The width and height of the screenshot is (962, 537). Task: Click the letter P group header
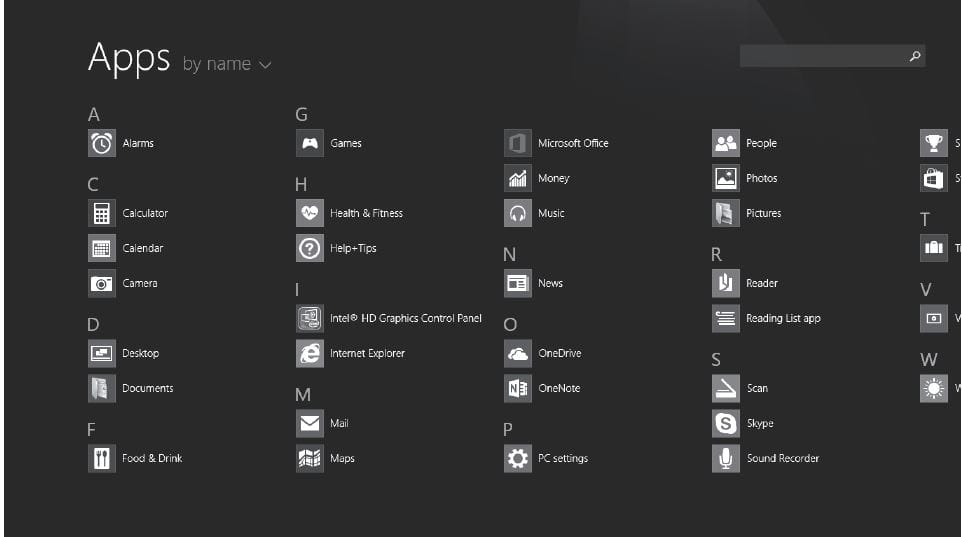[508, 430]
